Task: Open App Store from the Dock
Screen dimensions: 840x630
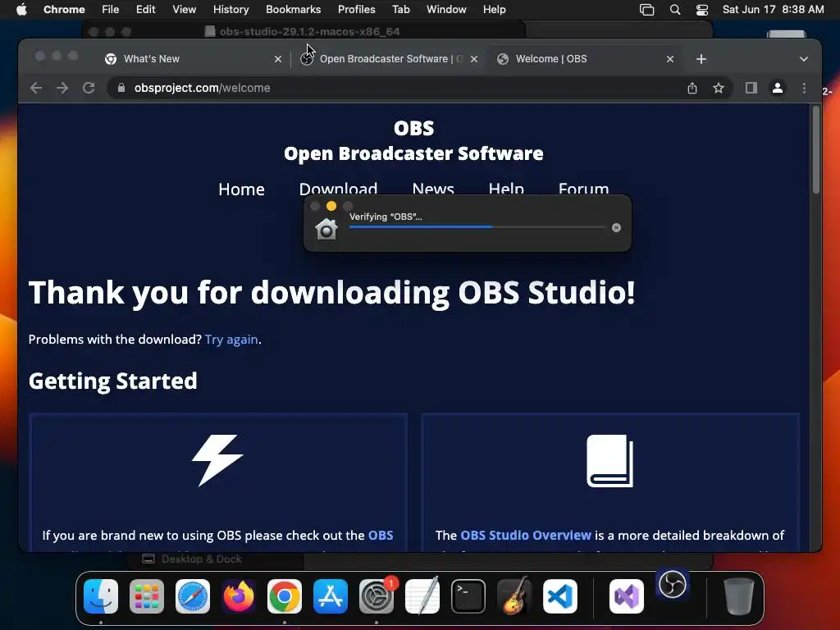Action: click(x=331, y=596)
